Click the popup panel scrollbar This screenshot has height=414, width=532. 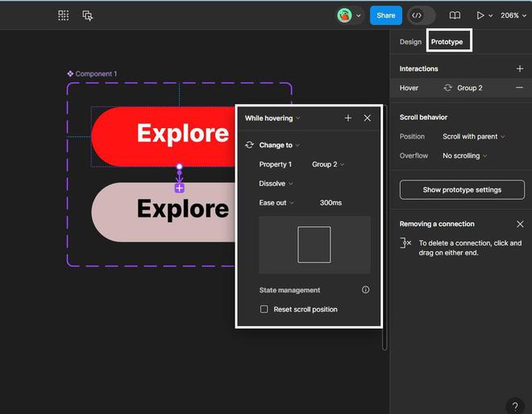click(384, 227)
